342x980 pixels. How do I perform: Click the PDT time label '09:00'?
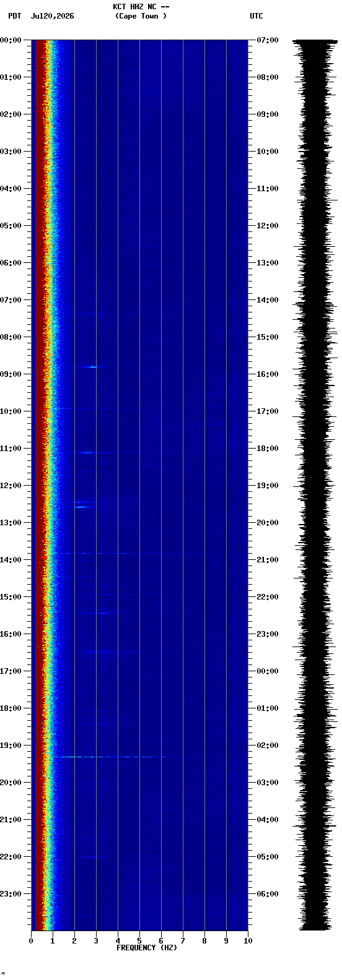(11, 374)
